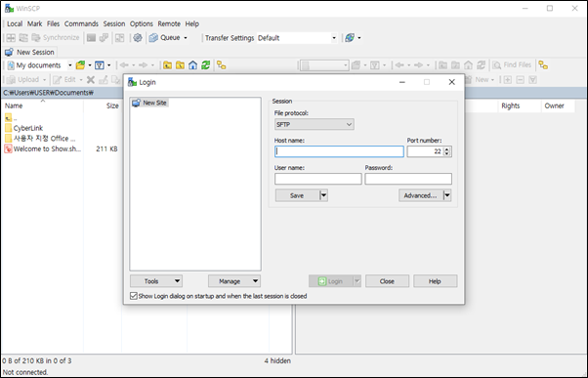Click the Owner column header in remote panel

pyautogui.click(x=554, y=105)
